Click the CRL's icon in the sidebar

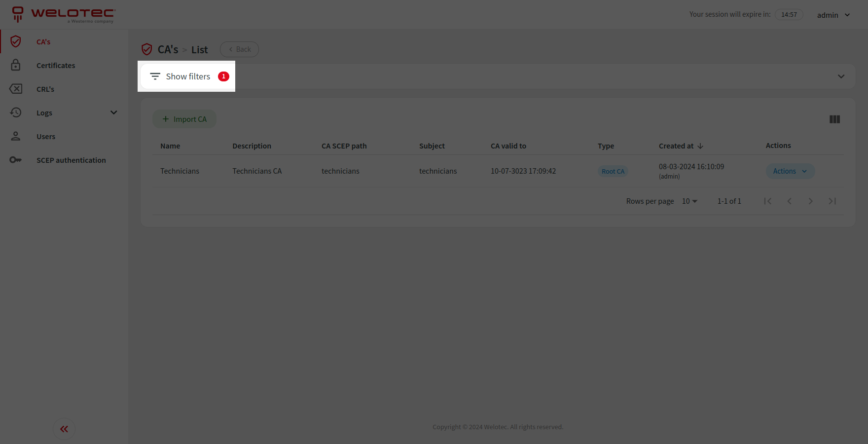(16, 89)
